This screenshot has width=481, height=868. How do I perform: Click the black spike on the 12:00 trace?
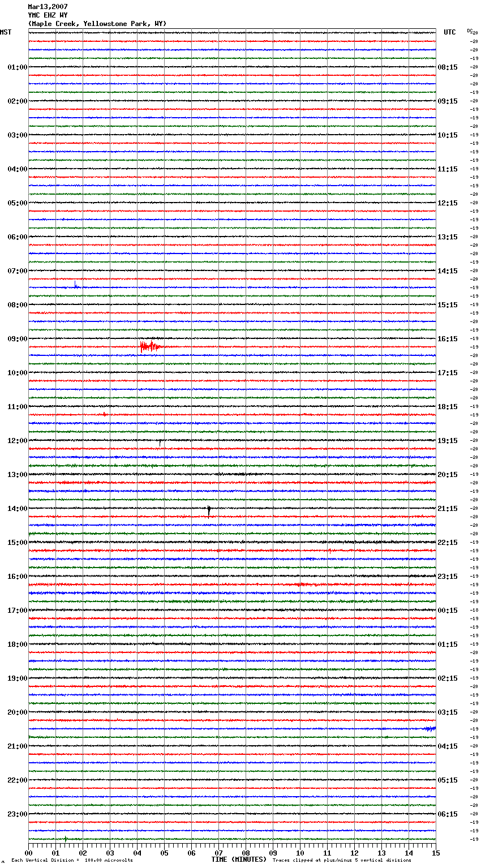[160, 442]
